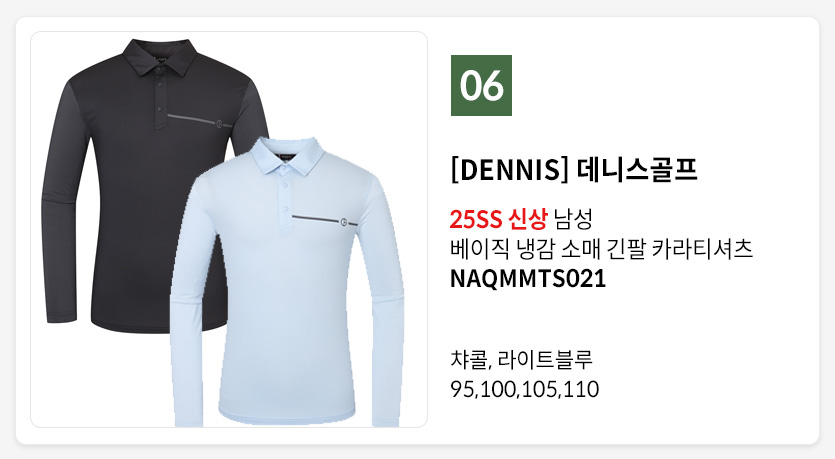Click the 라이트블루 color option text
Screen dimensions: 835x459
pos(545,359)
